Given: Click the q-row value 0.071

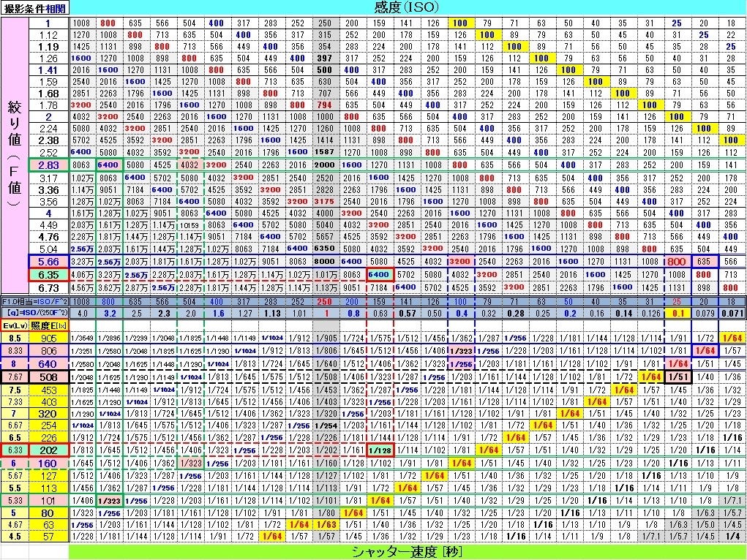Looking at the screenshot, I should (x=732, y=314).
